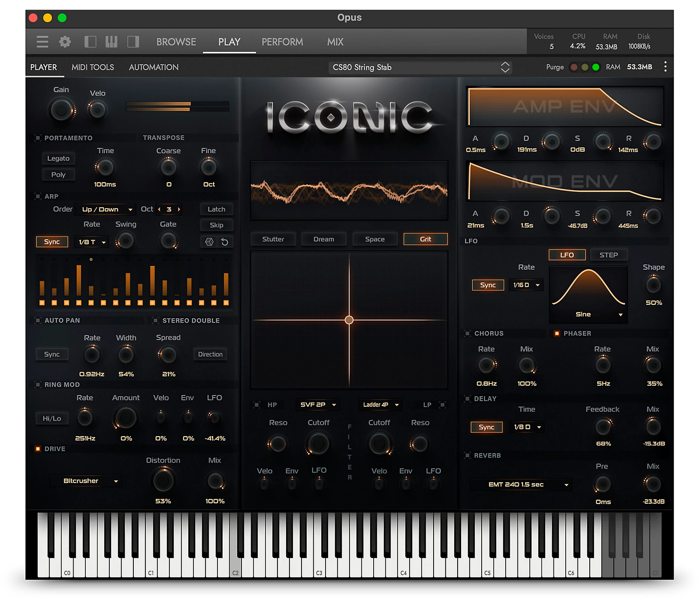Click the ARP reset arrow icon
Viewport: 700px width, 602px height.
(225, 242)
